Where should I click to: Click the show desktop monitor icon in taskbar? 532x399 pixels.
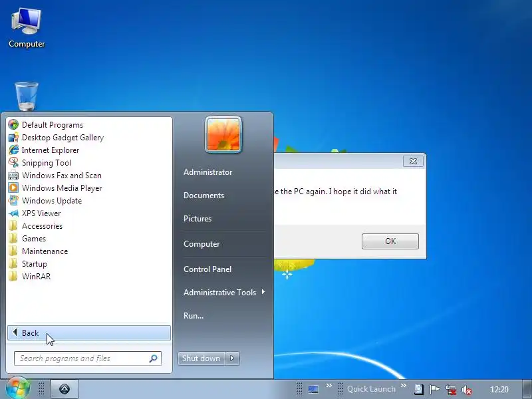click(313, 389)
